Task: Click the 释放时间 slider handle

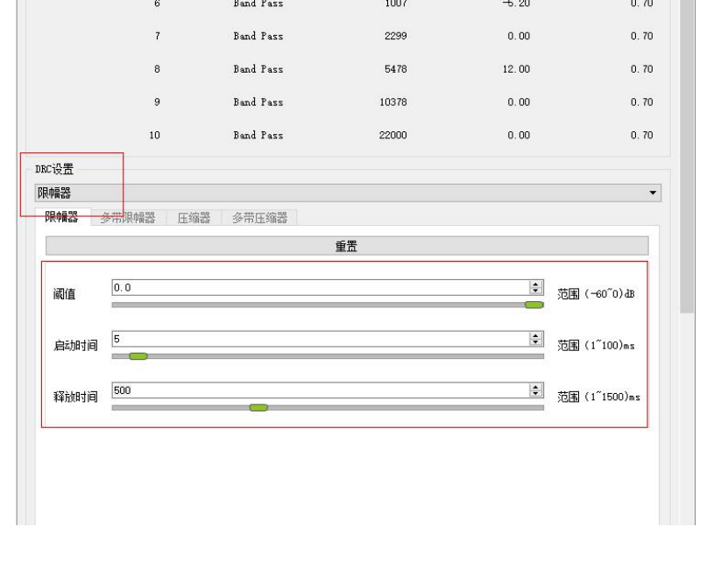Action: click(x=258, y=408)
